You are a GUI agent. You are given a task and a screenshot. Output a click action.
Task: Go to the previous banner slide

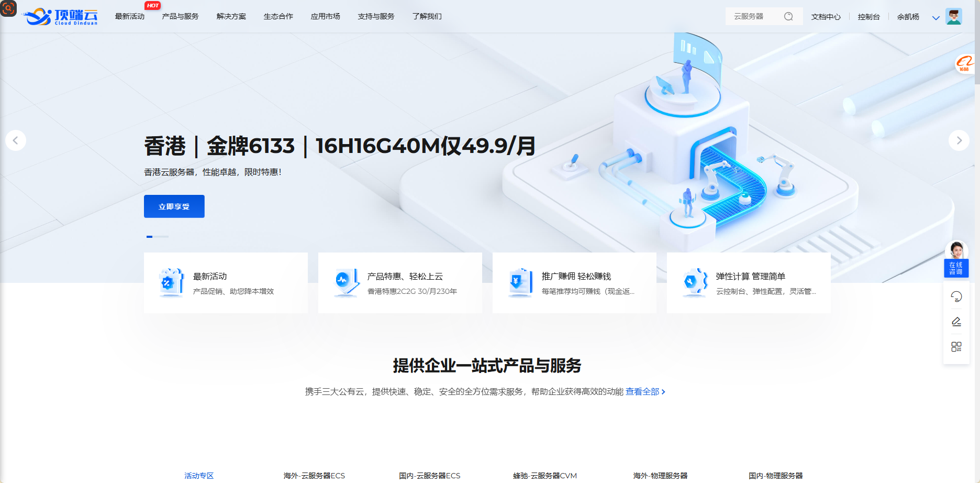click(16, 140)
